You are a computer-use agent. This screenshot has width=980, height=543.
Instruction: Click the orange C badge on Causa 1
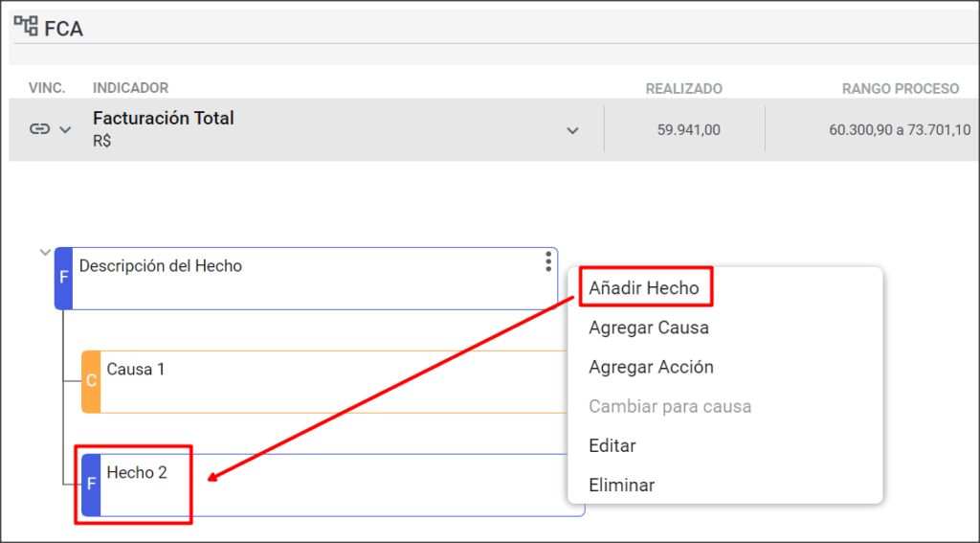coord(91,381)
